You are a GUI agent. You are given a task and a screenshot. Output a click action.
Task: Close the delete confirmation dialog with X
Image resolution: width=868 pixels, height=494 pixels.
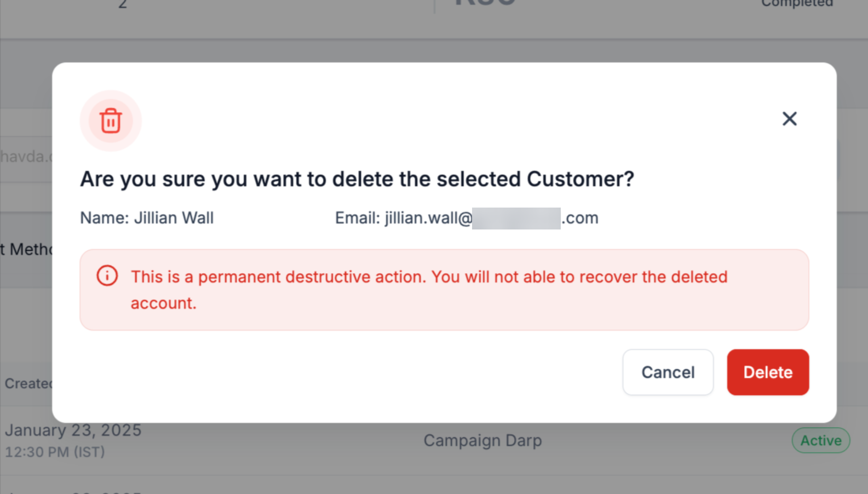(x=789, y=119)
